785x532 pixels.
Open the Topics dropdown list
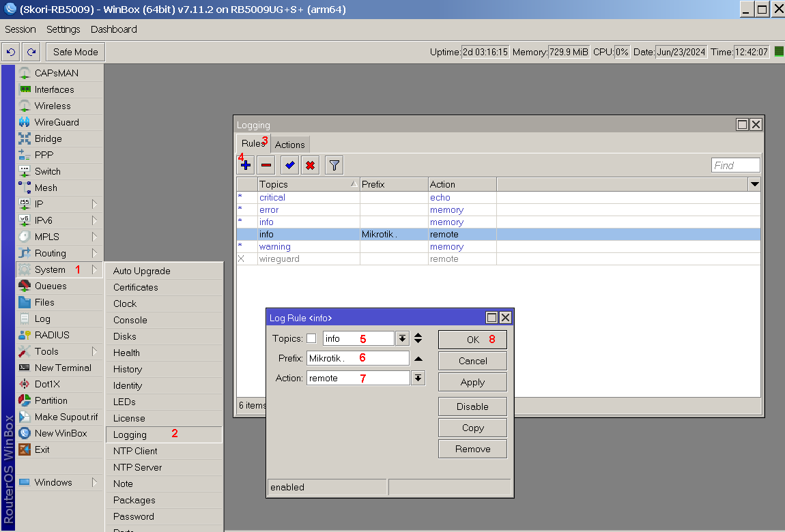402,338
